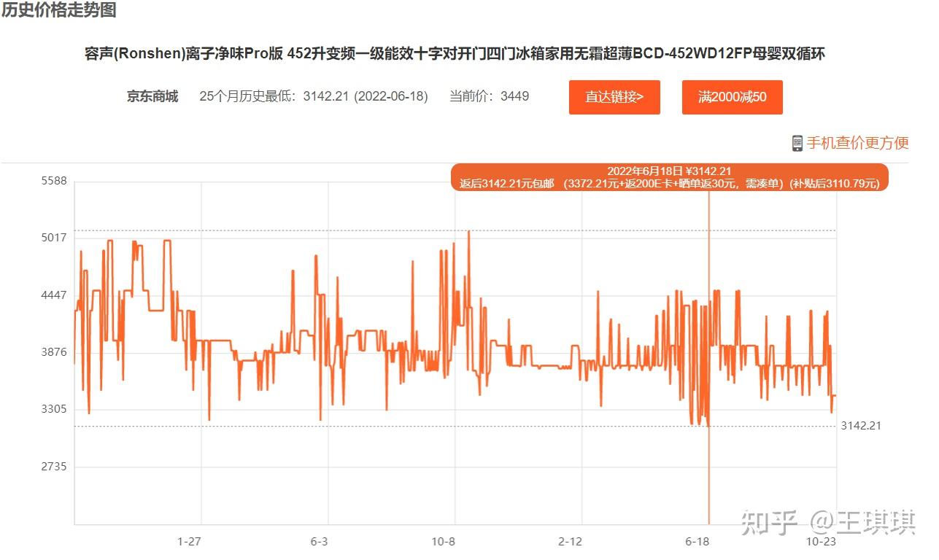Click the 直达链接> button

[x=614, y=97]
